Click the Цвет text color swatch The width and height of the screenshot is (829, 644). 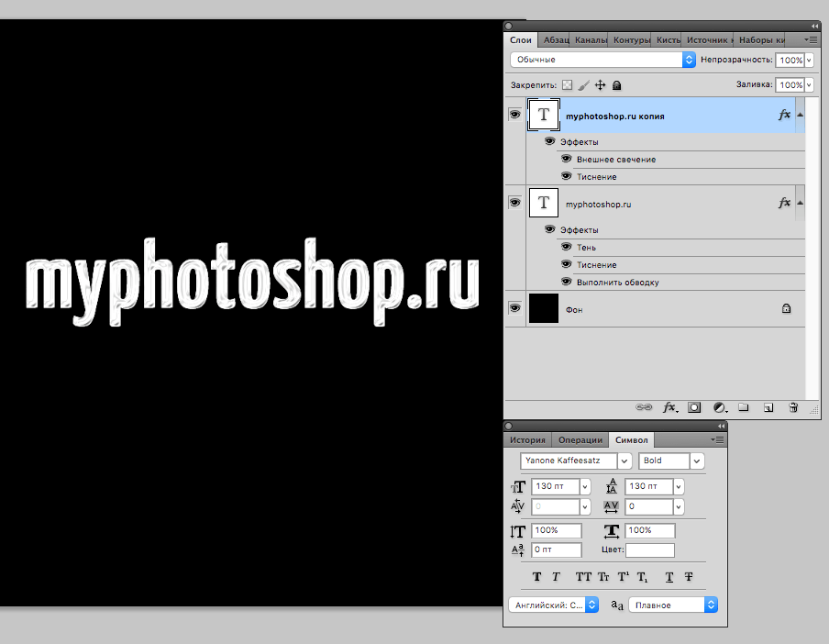pyautogui.click(x=649, y=550)
